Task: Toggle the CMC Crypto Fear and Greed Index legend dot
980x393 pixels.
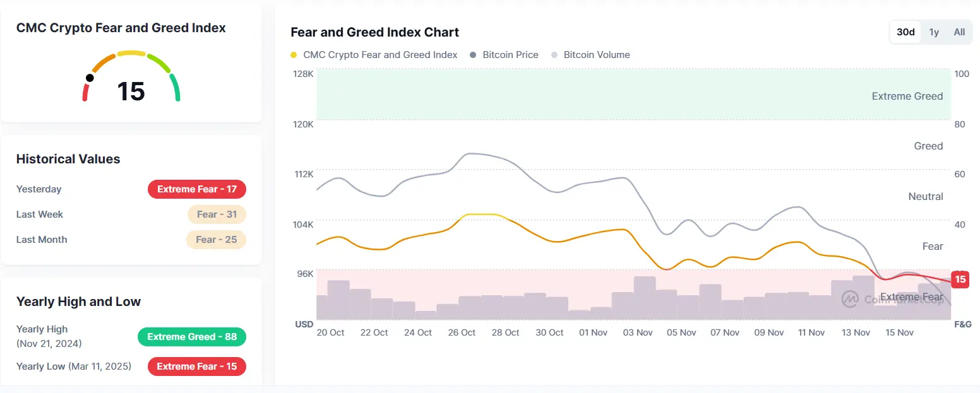Action: pos(292,55)
